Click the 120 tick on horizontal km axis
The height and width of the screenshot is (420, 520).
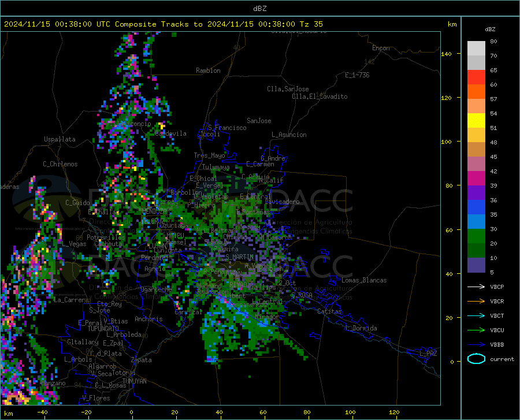click(394, 412)
